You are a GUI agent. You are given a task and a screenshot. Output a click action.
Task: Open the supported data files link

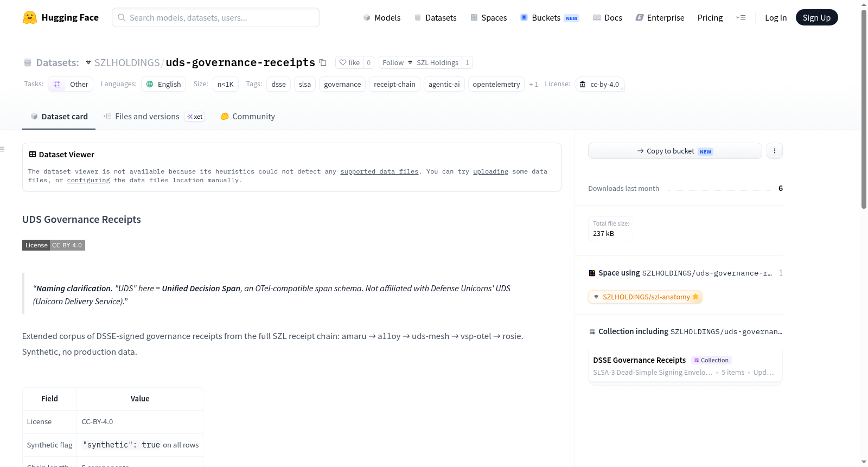(379, 171)
